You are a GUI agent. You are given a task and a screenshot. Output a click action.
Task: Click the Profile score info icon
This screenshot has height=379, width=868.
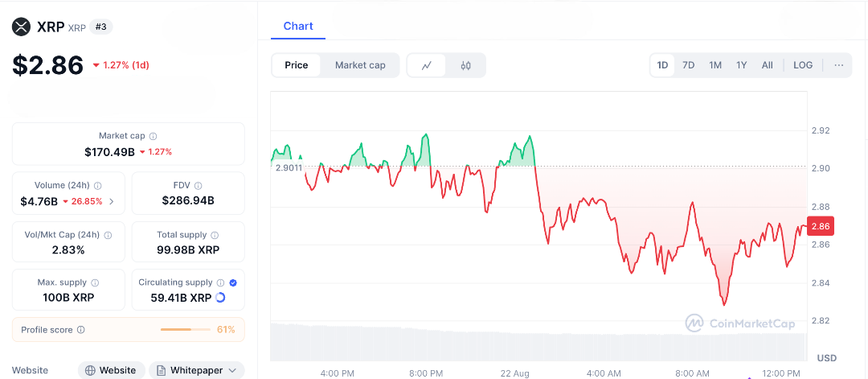point(81,330)
